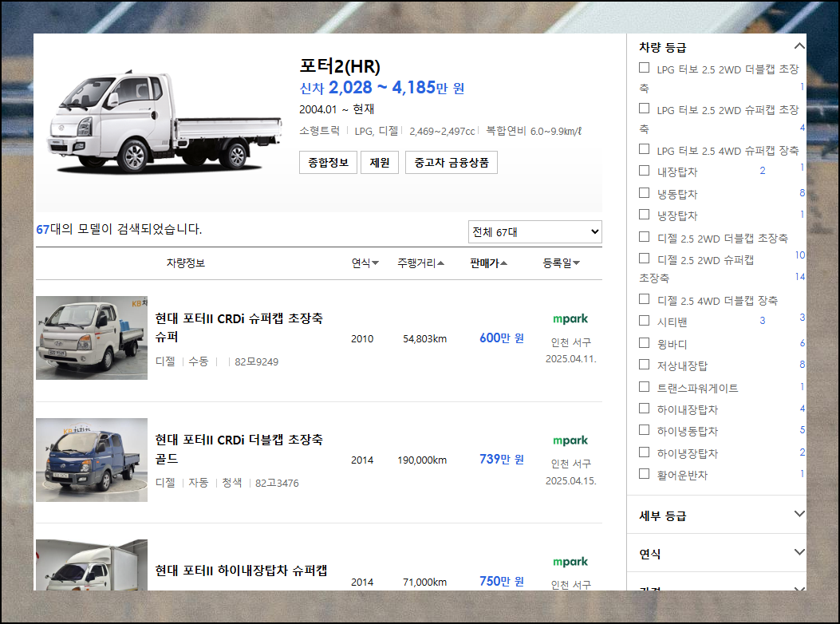The height and width of the screenshot is (624, 840).
Task: Toggle the 활어운반차 checkbox
Action: point(645,475)
